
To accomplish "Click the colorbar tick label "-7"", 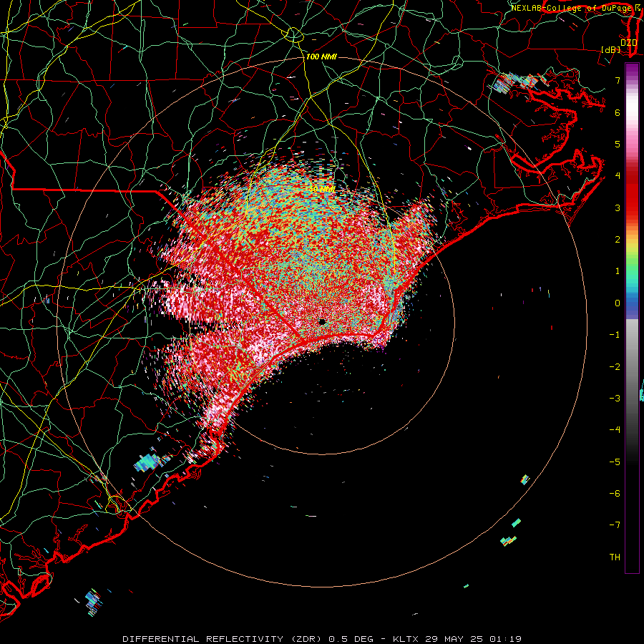I will point(615,525).
